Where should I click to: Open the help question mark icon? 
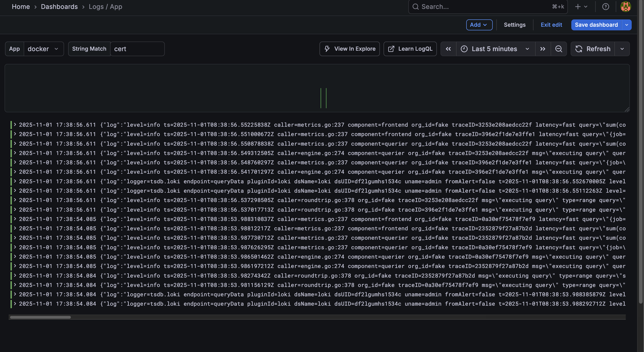[x=606, y=7]
